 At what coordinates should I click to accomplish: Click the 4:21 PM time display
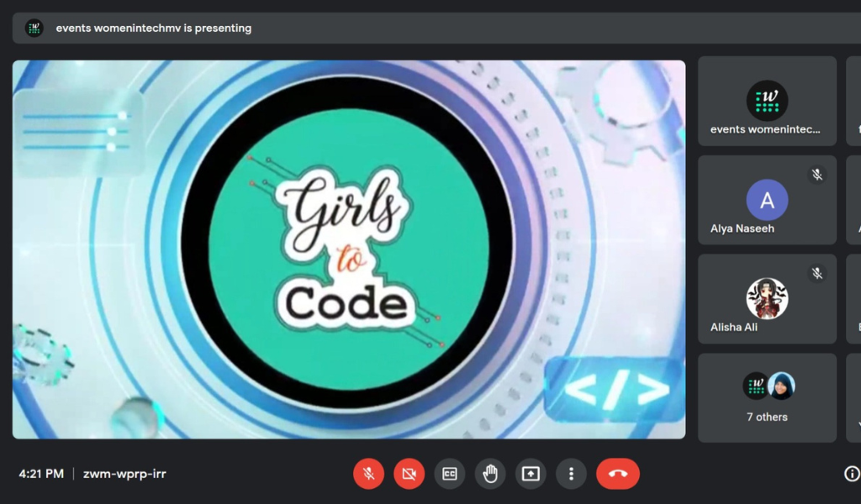point(41,474)
